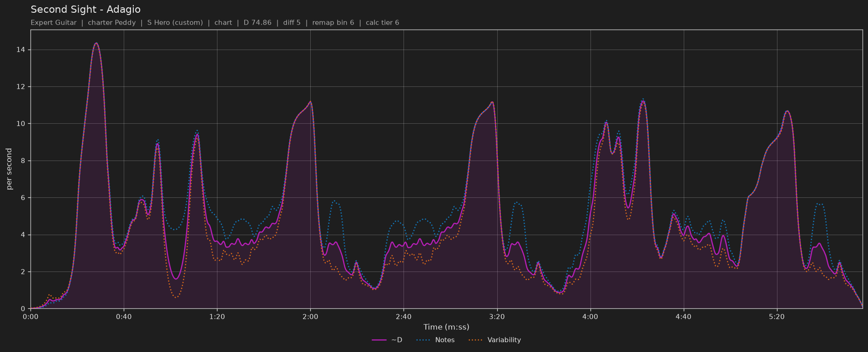
Task: Click the '14' y-axis tick label
Action: pyautogui.click(x=21, y=50)
